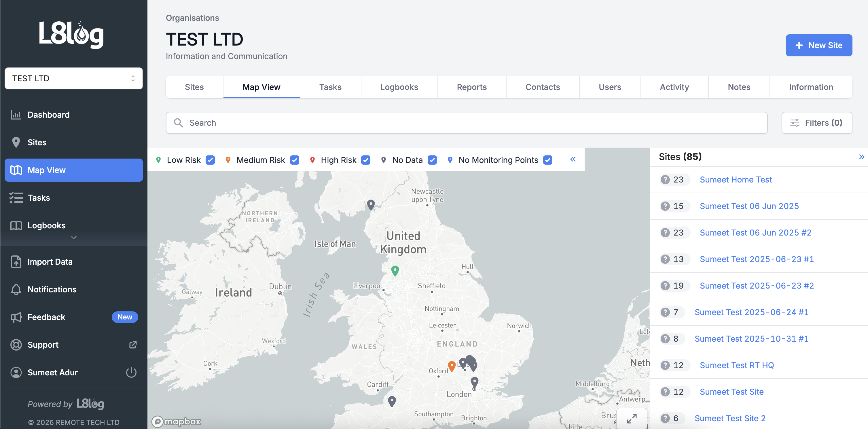Click the orange medium-risk marker near Oxford
Screen dimensions: 868x429
click(x=452, y=365)
